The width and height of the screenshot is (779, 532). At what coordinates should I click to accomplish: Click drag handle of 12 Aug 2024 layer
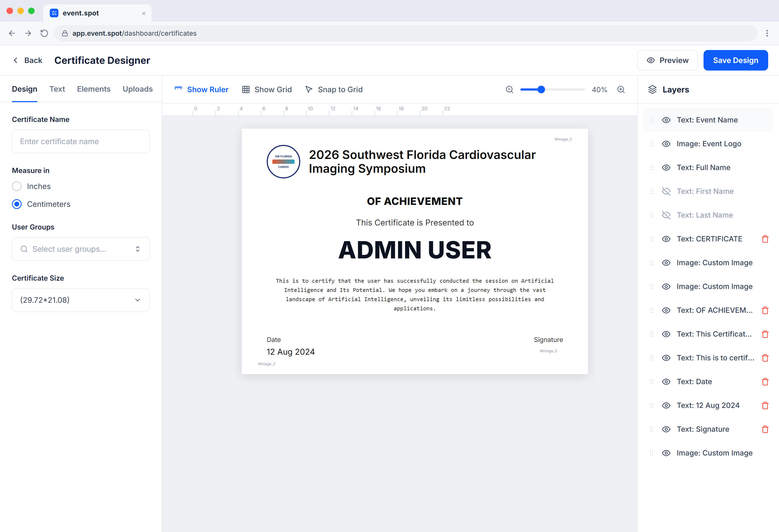652,405
